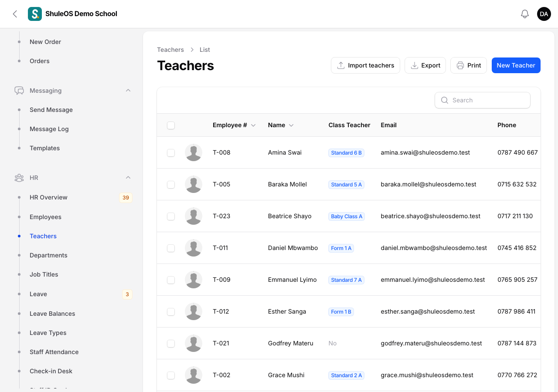Viewport: 558px width, 392px height.
Task: Click the Import teachers button
Action: (365, 65)
